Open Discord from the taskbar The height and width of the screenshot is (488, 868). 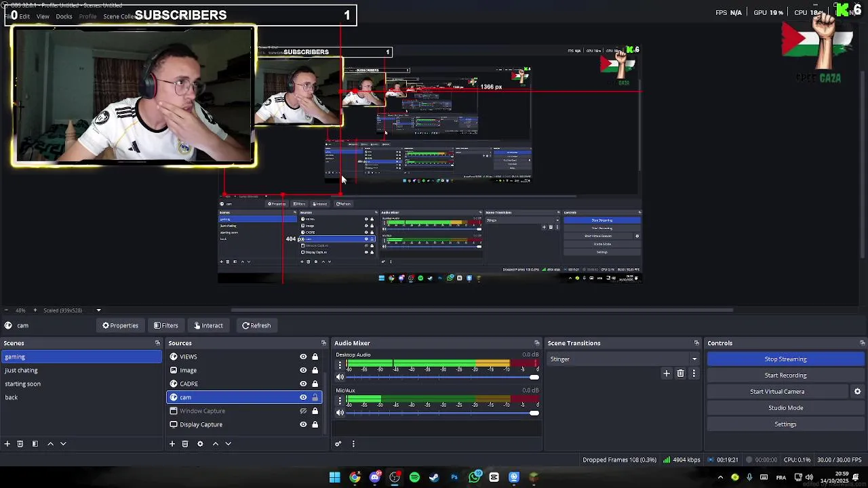tap(375, 477)
